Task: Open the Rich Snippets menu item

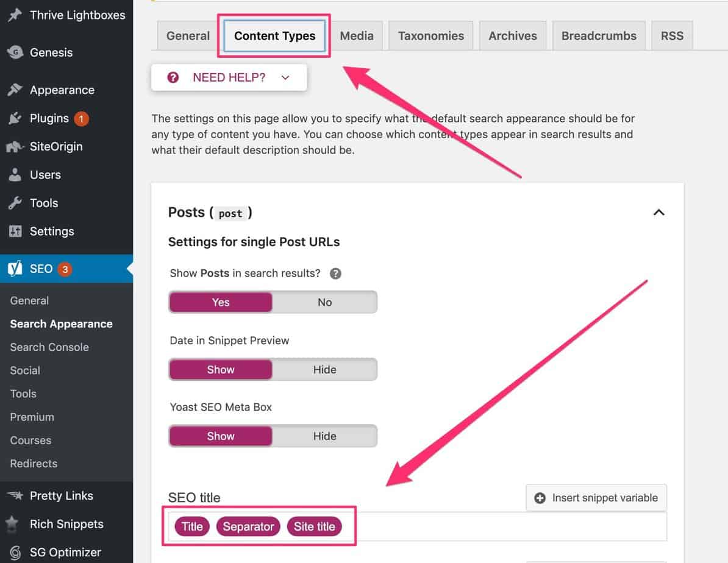Action: pos(66,524)
